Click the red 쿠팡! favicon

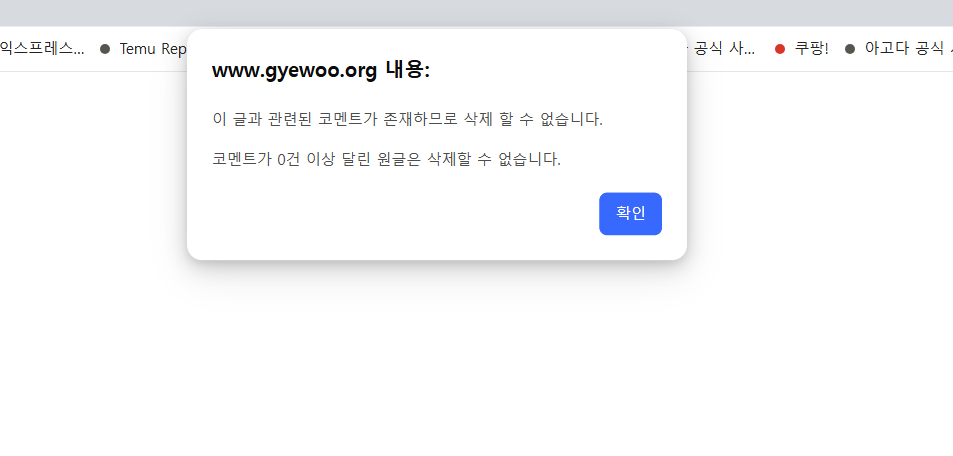pos(780,49)
